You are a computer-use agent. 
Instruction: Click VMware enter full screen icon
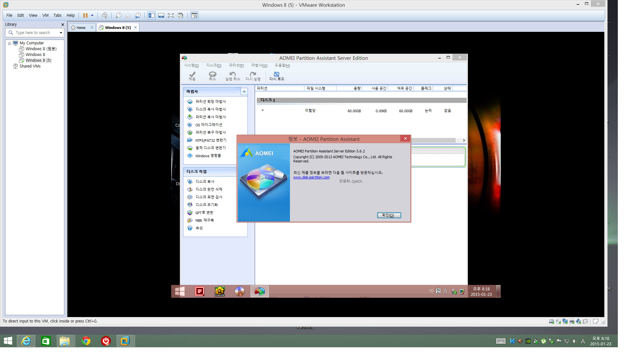tap(171, 15)
